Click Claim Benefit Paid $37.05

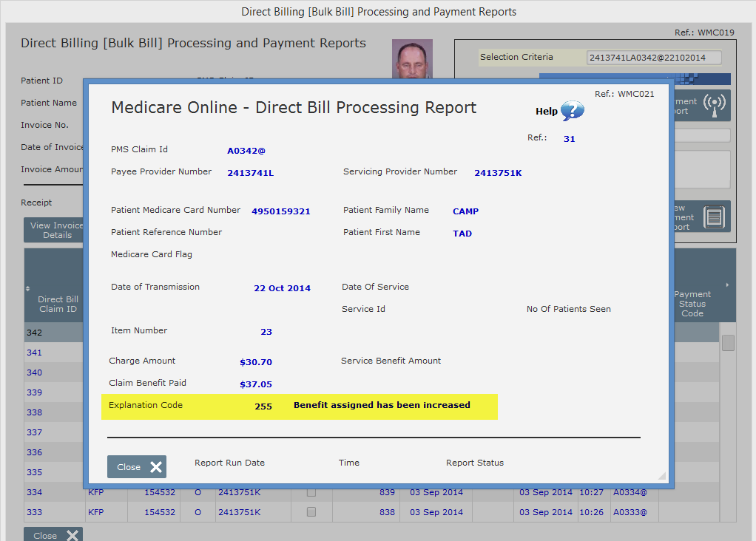point(256,384)
